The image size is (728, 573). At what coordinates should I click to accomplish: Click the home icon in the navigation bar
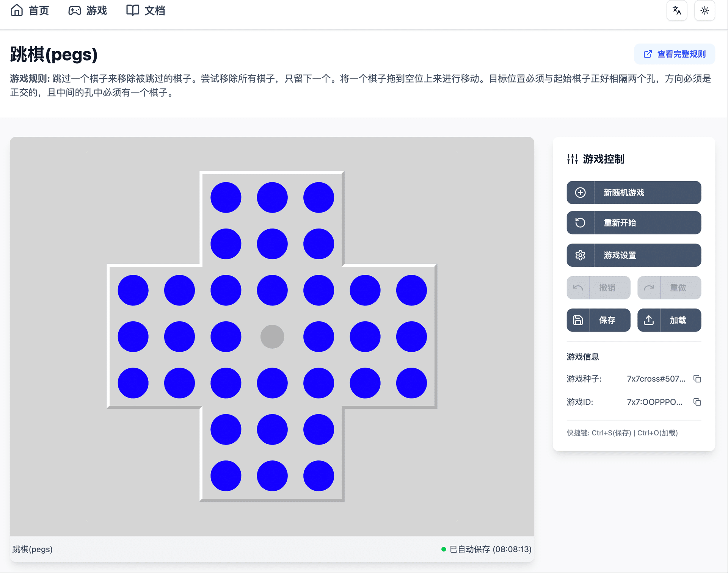pos(17,10)
